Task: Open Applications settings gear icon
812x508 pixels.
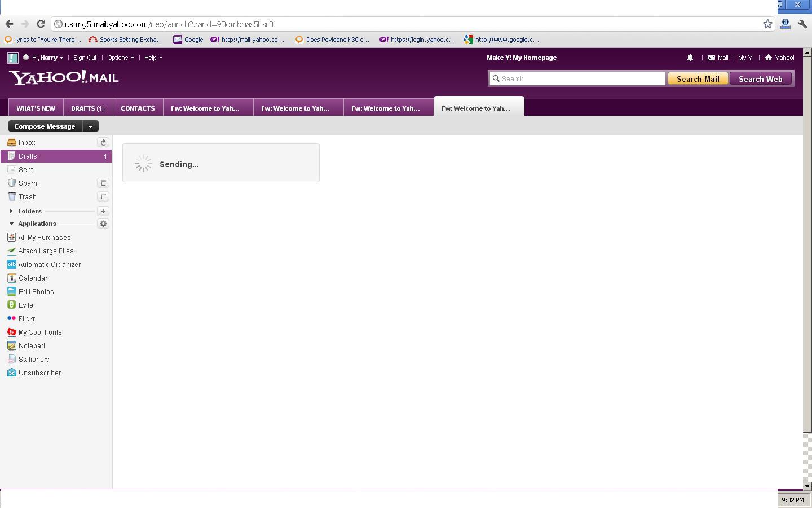Action: click(x=103, y=224)
